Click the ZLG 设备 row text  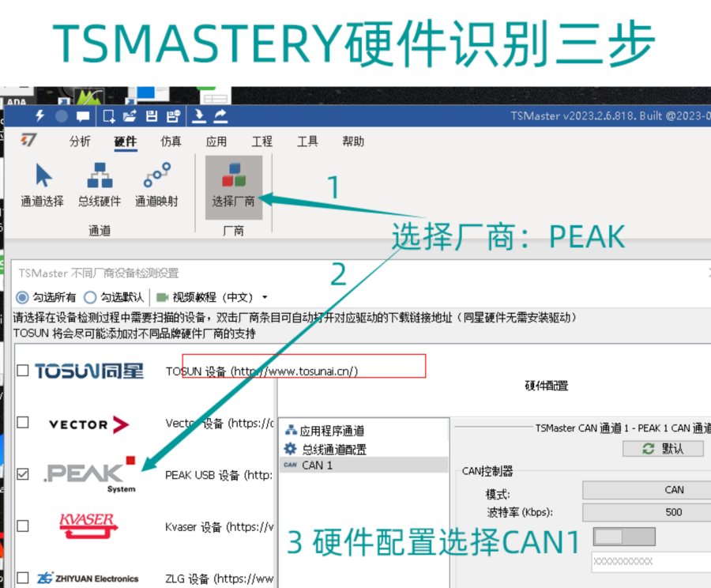point(220,579)
